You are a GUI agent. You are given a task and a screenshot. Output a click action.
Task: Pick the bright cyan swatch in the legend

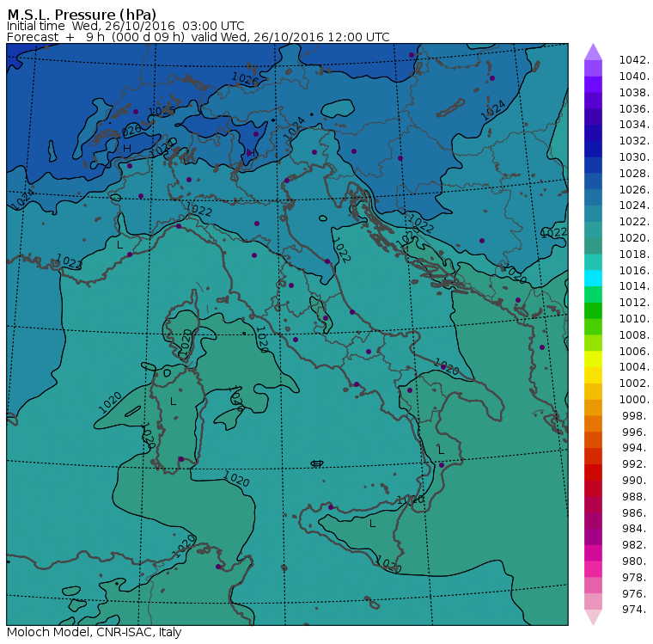click(593, 279)
